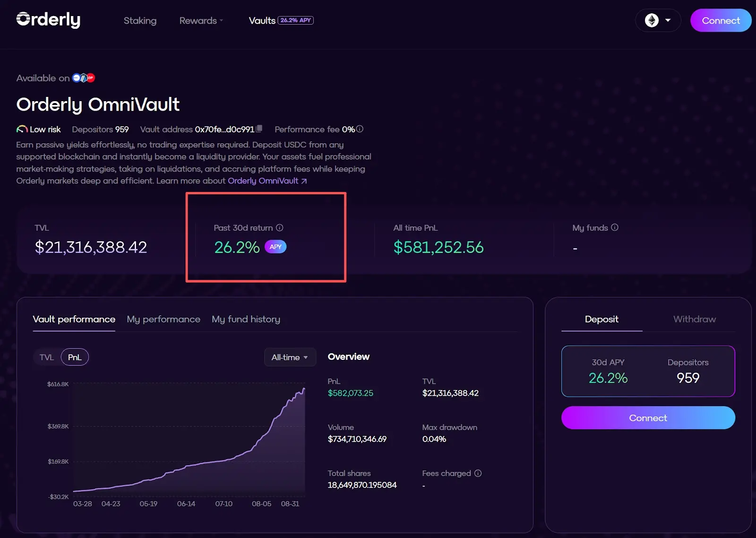756x538 pixels.
Task: Click the available chain icons below the header
Action: tap(84, 78)
